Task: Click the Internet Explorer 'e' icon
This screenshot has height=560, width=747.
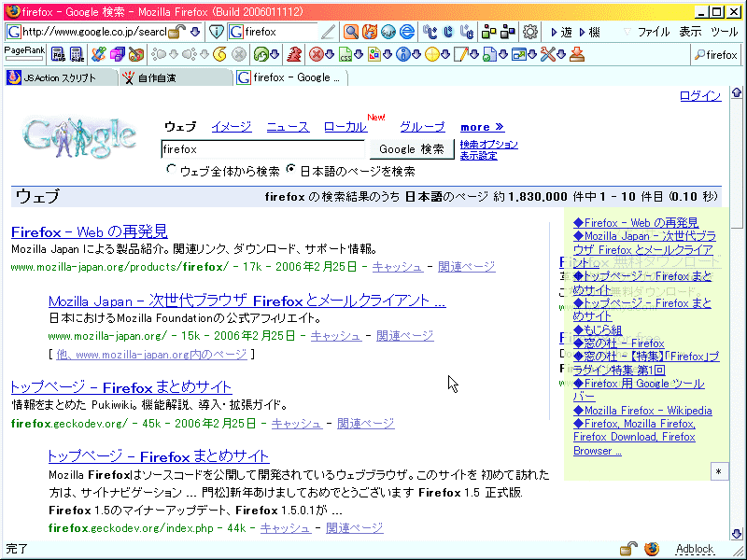Action: tap(407, 32)
